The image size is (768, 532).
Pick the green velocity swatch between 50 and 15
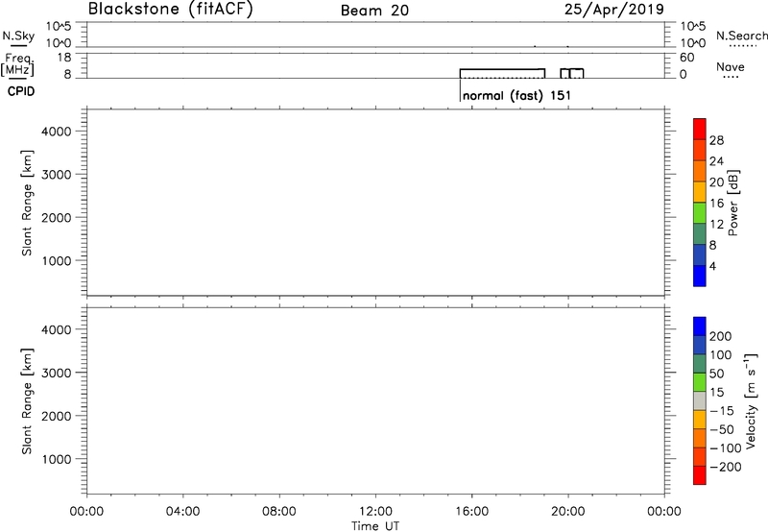click(x=700, y=382)
